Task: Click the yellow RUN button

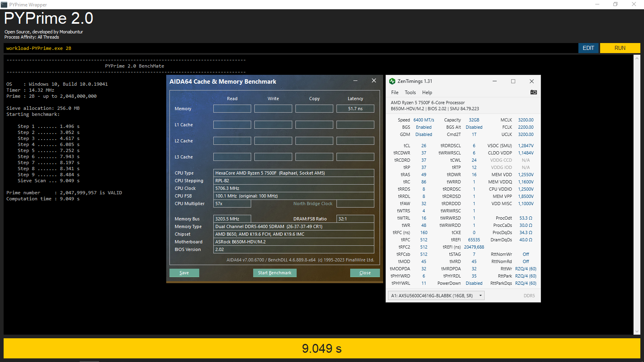Action: [620, 48]
